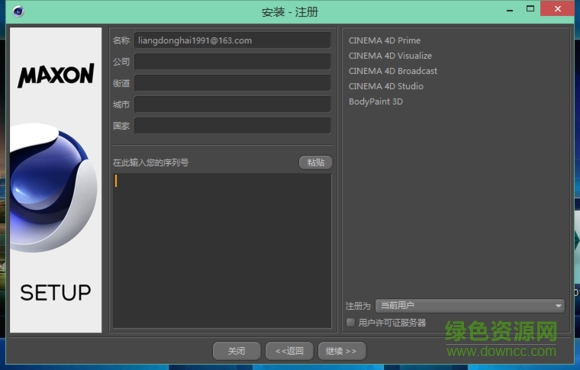Viewport: 580px width, 370px height.
Task: Select CINEMA 4D Studio in the list
Action: pyautogui.click(x=386, y=86)
